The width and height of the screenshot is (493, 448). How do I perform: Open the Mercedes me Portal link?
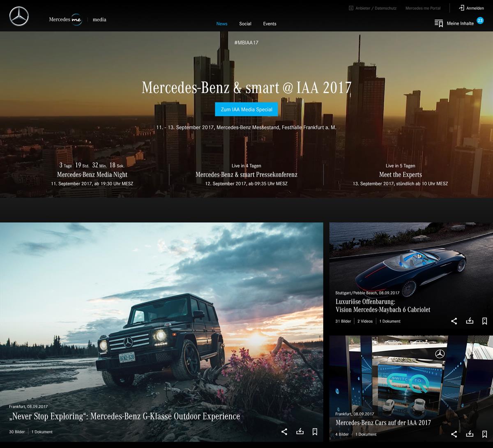(x=423, y=8)
